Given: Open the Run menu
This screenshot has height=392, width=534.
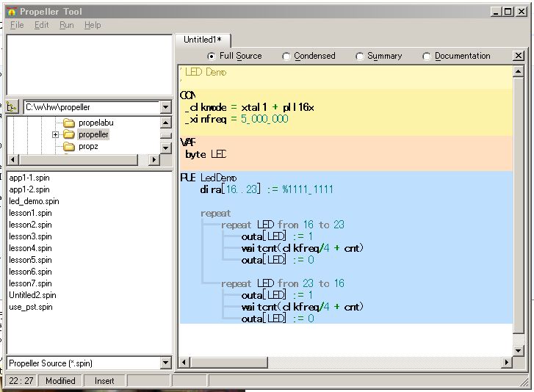Looking at the screenshot, I should coord(66,25).
